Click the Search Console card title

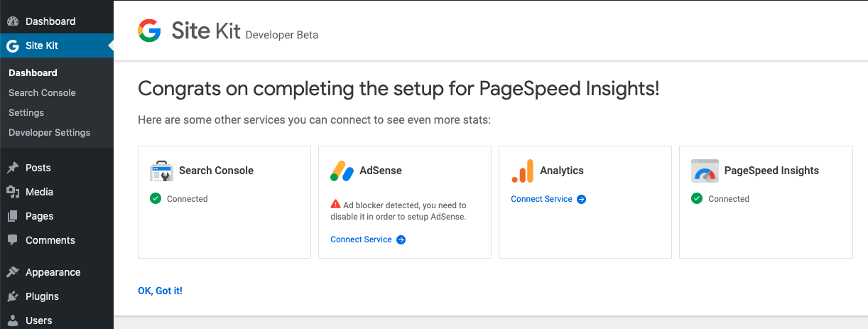pos(216,171)
